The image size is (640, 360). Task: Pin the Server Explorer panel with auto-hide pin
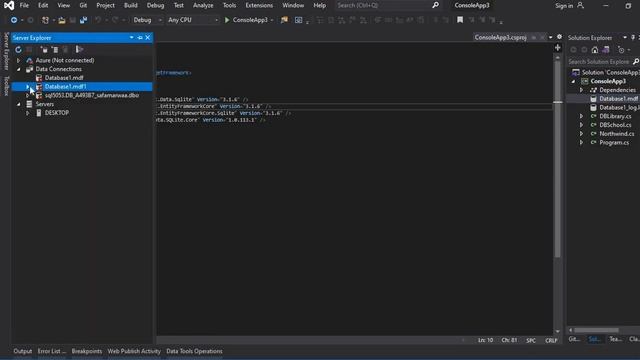[140, 38]
